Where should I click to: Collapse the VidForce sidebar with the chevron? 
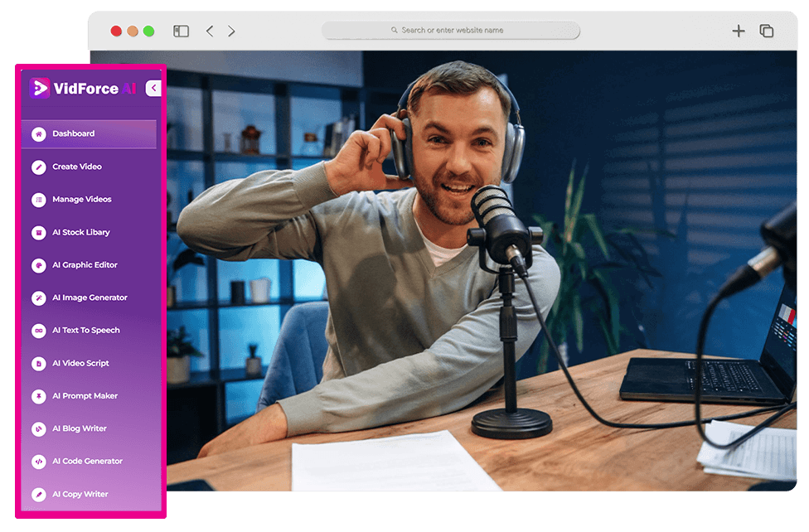click(153, 89)
